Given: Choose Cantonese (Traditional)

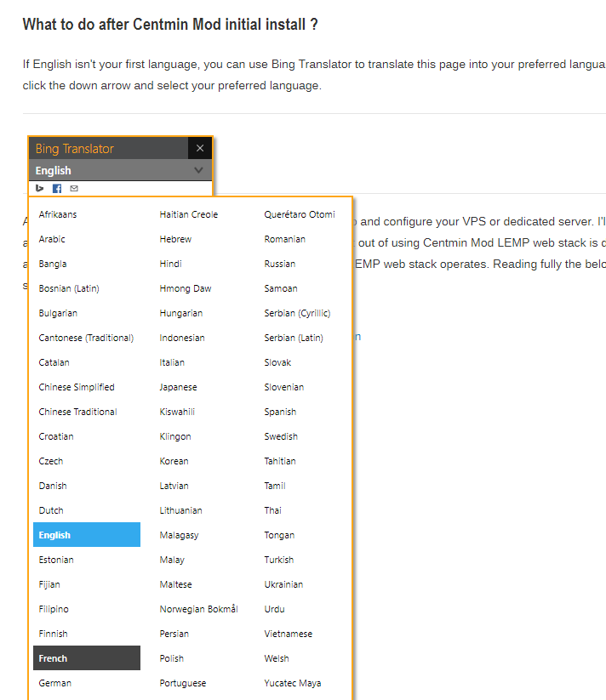Looking at the screenshot, I should tap(86, 338).
